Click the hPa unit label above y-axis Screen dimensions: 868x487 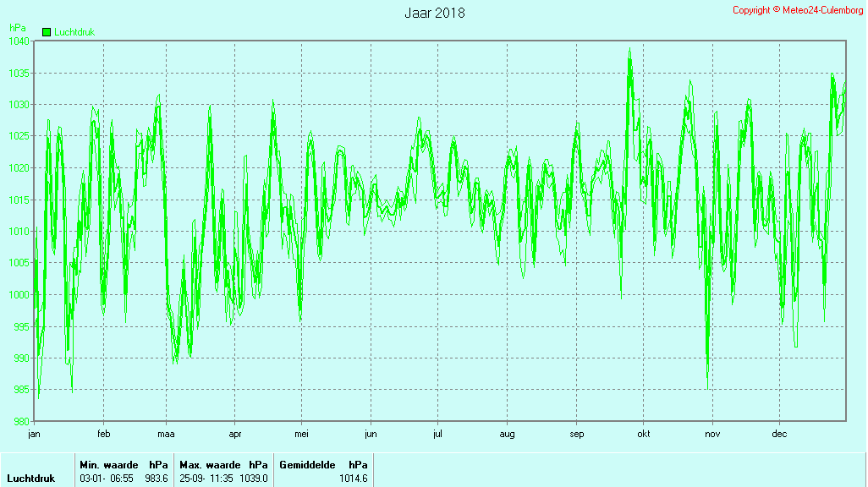point(18,28)
